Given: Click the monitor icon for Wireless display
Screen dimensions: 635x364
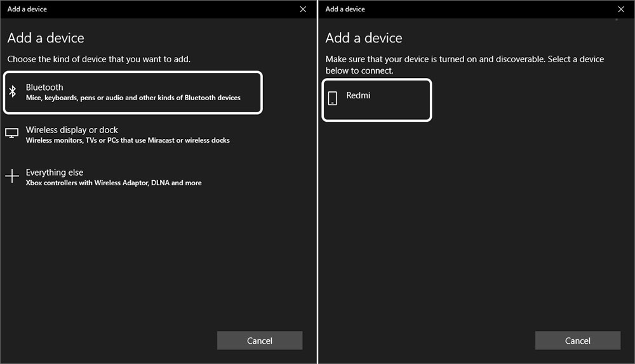Looking at the screenshot, I should (x=12, y=134).
